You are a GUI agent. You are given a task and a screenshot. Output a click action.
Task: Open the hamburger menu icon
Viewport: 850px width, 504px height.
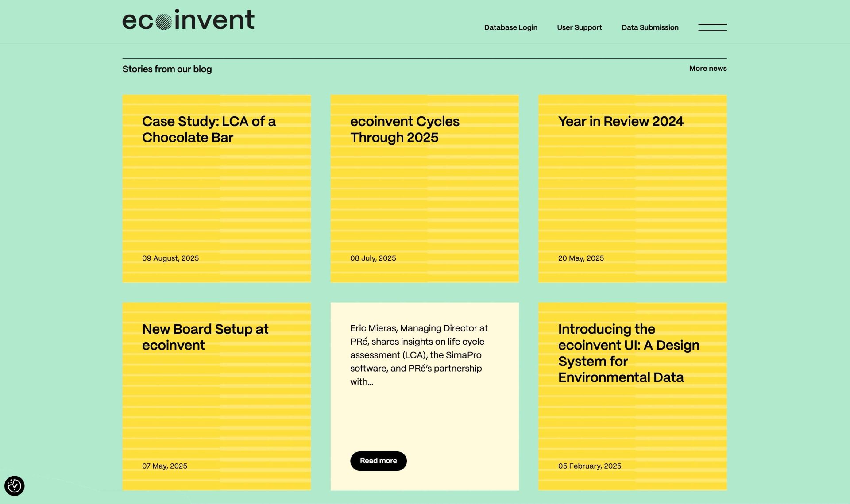coord(712,27)
